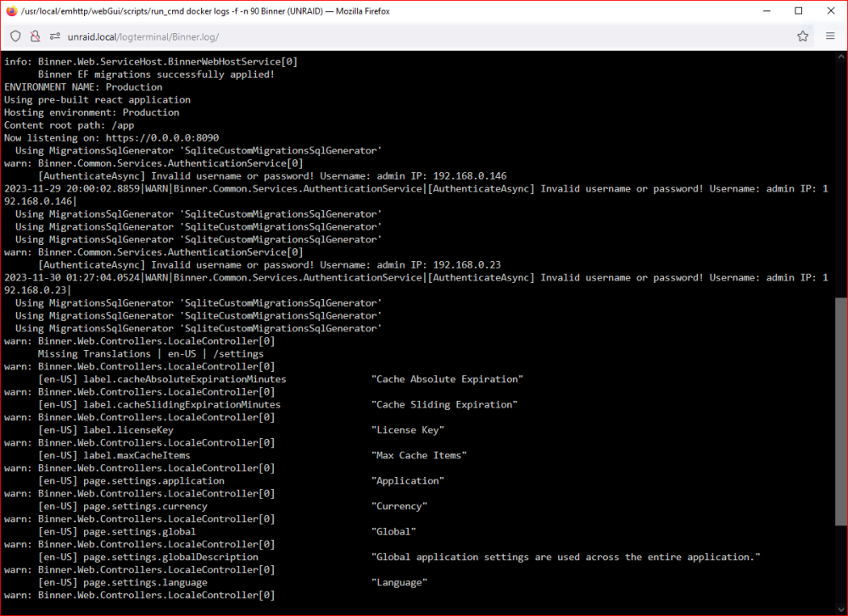Click the timestamp 2023-11-29 20:00:02.8859
The image size is (848, 616).
tap(72, 189)
